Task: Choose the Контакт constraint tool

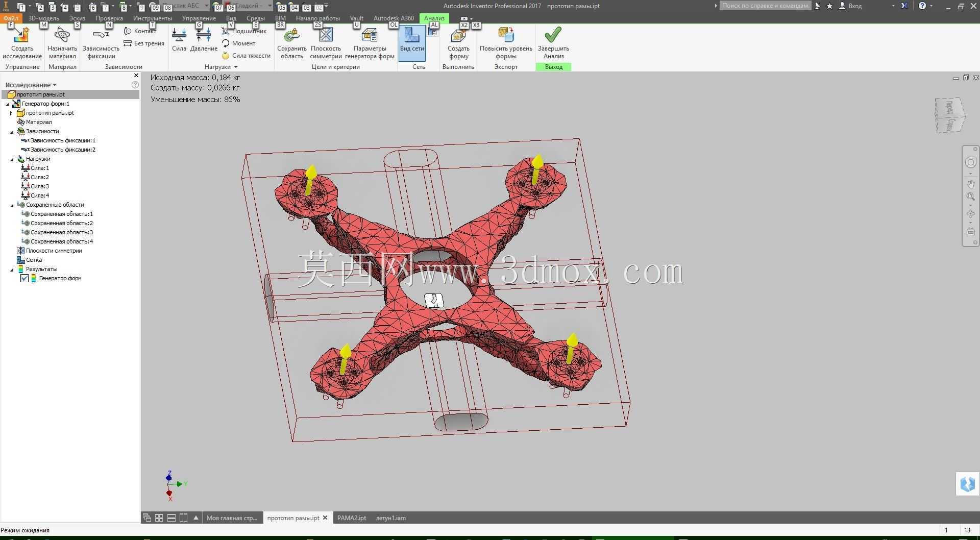Action: 140,31
